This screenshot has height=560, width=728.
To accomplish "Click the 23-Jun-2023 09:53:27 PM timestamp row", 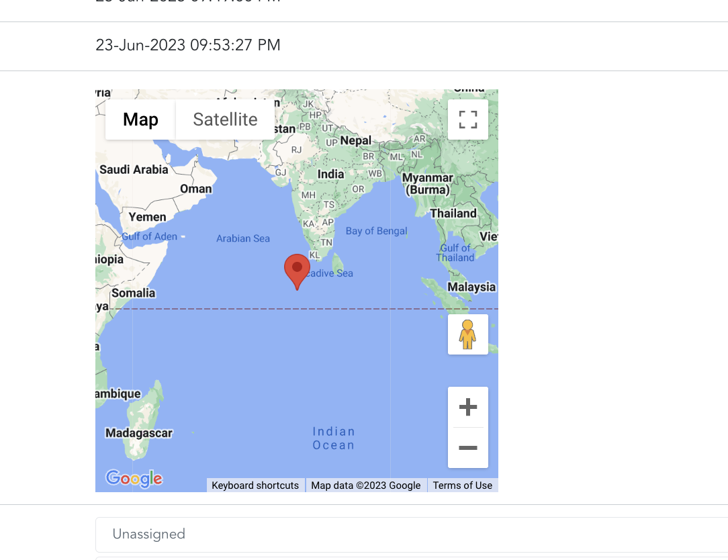I will pyautogui.click(x=188, y=46).
